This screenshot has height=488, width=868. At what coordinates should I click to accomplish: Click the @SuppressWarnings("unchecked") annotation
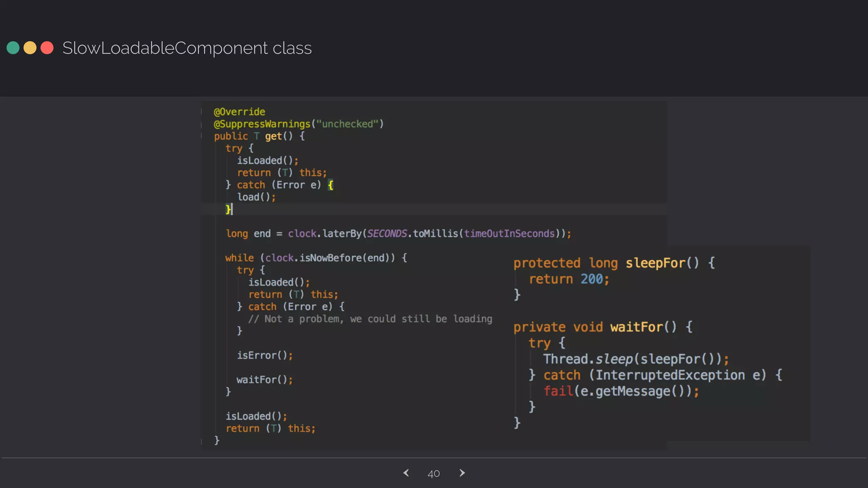coord(298,124)
